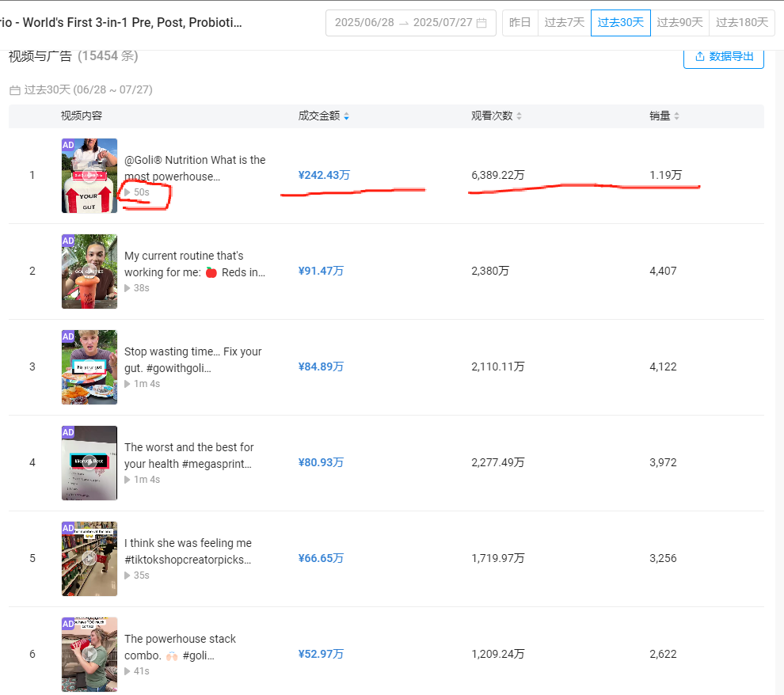
Task: Click the 50s duration label
Action: (x=141, y=192)
